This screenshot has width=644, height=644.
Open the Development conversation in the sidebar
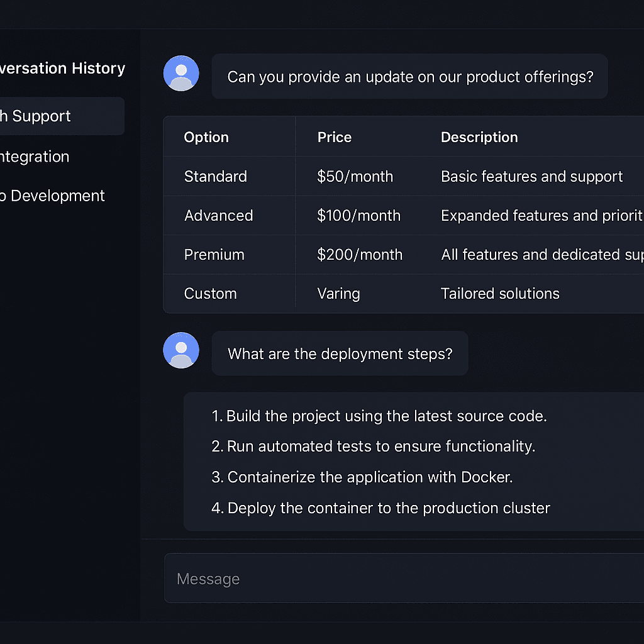[x=53, y=196]
